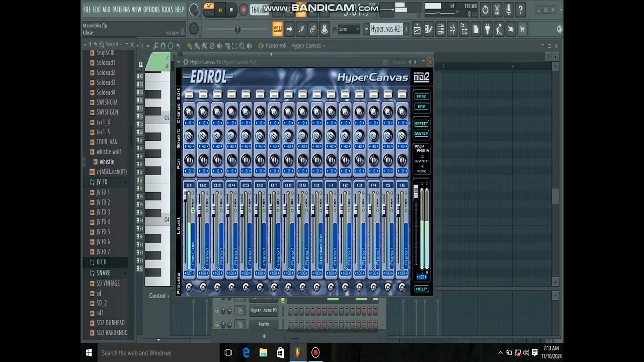Click the microphone icon in top toolbar
The width and height of the screenshot is (644, 362).
(x=509, y=10)
